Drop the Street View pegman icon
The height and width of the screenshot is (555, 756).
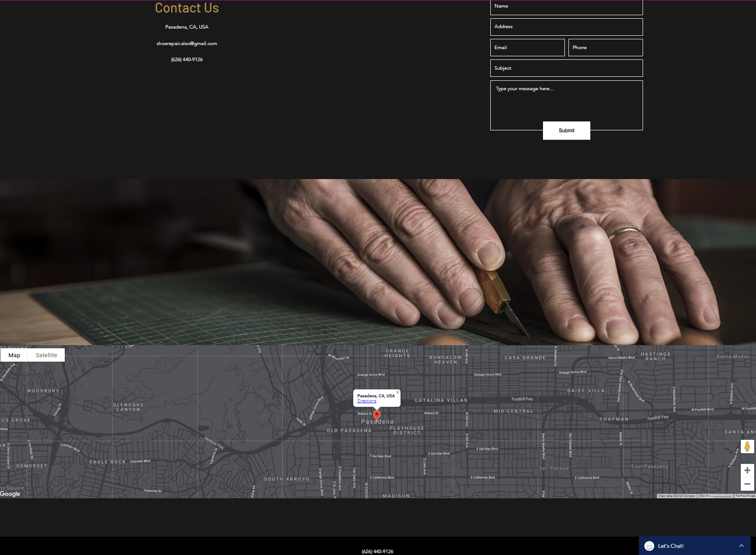[x=747, y=447]
